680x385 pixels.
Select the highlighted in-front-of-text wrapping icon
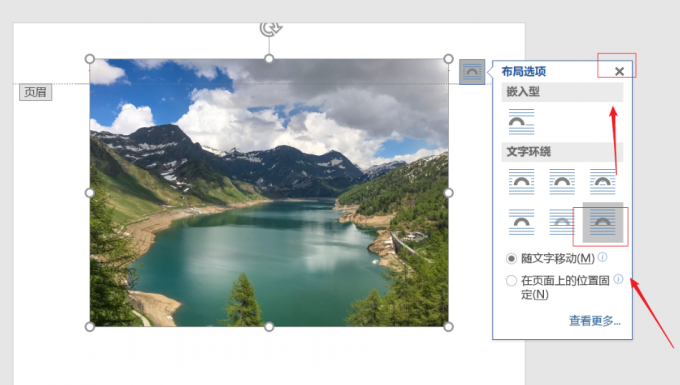point(602,222)
